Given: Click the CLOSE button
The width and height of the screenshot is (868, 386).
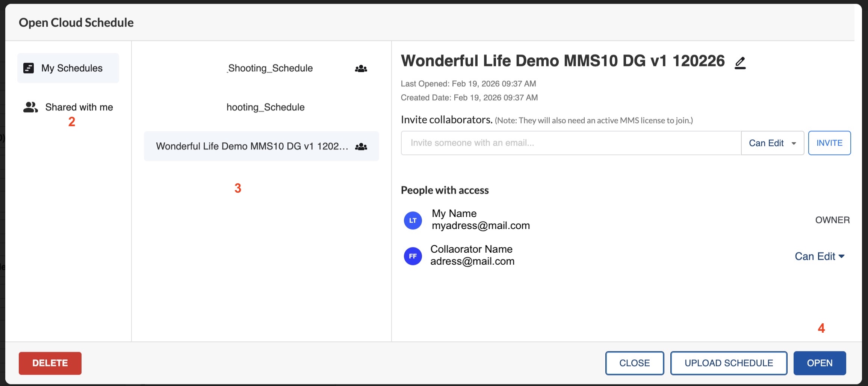Looking at the screenshot, I should click(634, 363).
